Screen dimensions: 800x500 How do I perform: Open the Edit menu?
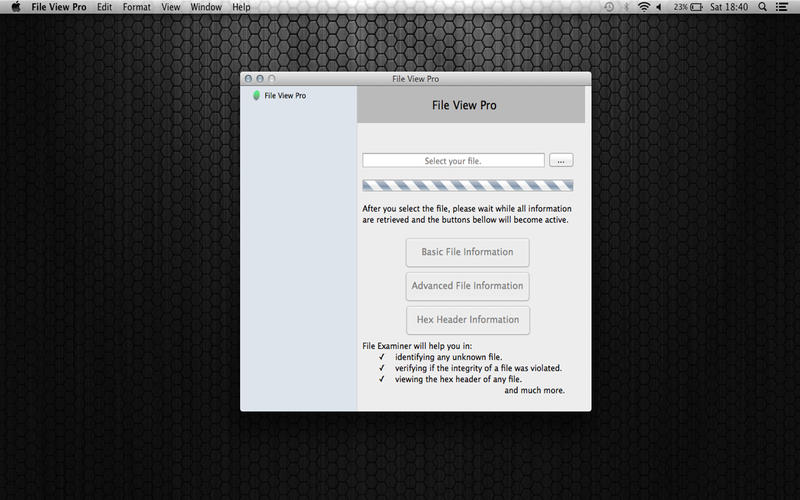[x=104, y=7]
